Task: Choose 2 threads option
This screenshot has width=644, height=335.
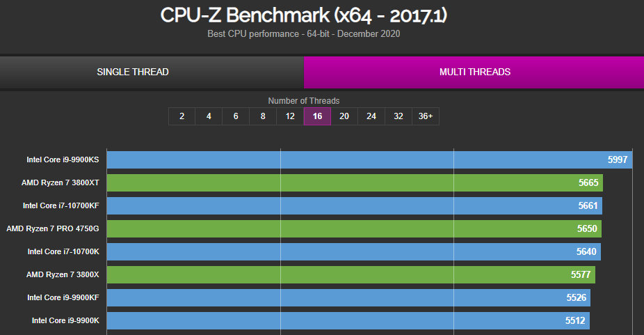Action: tap(182, 116)
